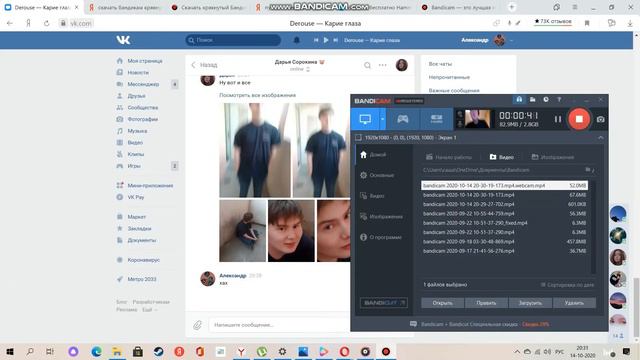Open Моя страница in VK sidebar
The width and height of the screenshot is (640, 360).
coord(139,61)
